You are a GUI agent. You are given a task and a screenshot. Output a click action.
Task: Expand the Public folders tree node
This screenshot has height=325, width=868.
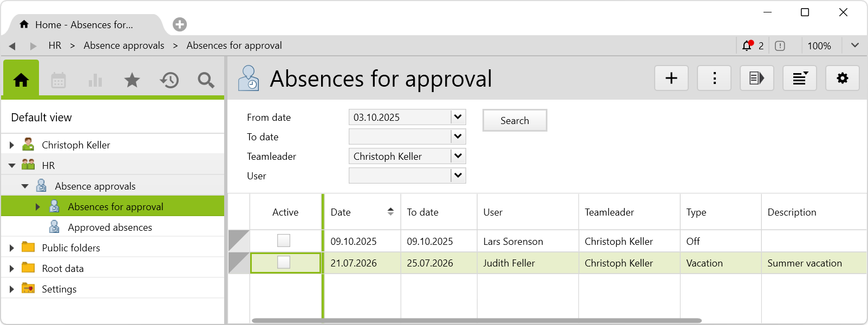(x=12, y=248)
